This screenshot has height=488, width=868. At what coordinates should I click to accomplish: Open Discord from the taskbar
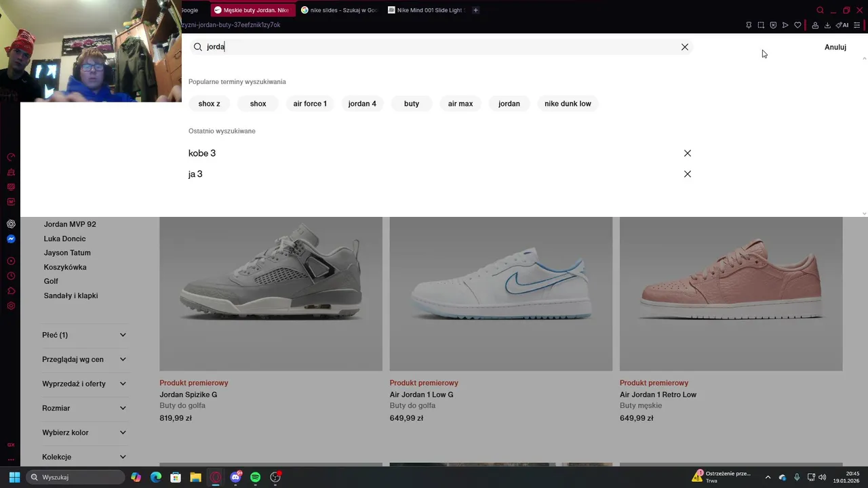[236, 477]
